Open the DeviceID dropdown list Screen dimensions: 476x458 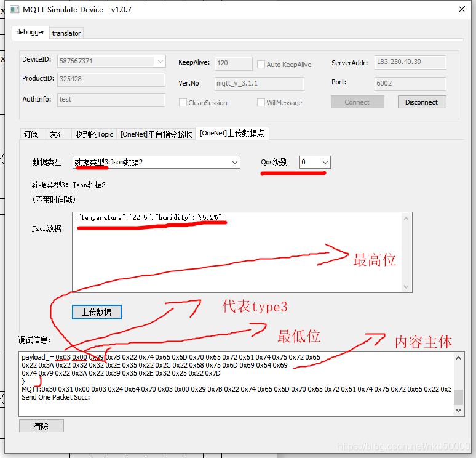pos(161,62)
